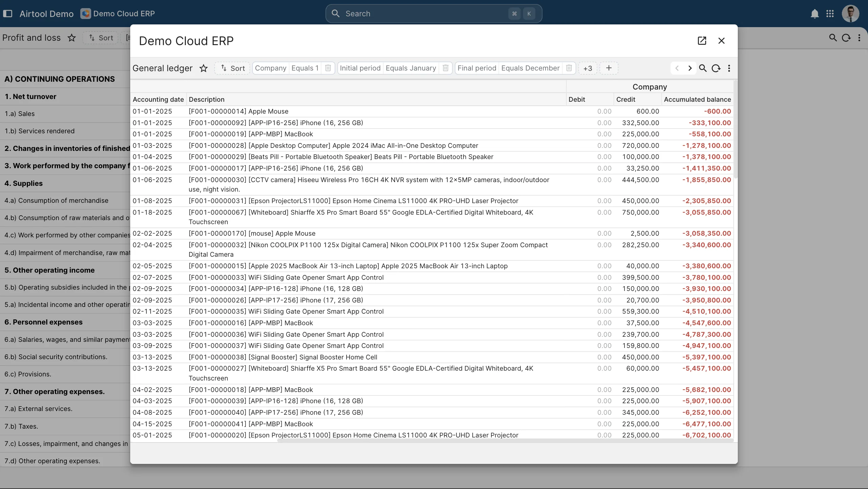
Task: Sort the Profit and loss report
Action: [x=101, y=38]
